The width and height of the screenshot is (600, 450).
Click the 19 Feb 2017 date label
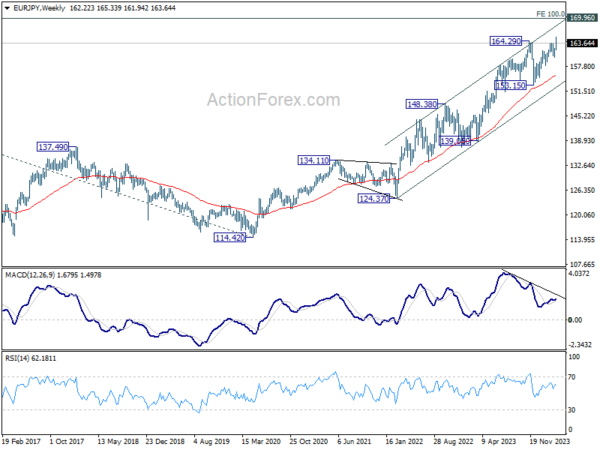click(21, 442)
